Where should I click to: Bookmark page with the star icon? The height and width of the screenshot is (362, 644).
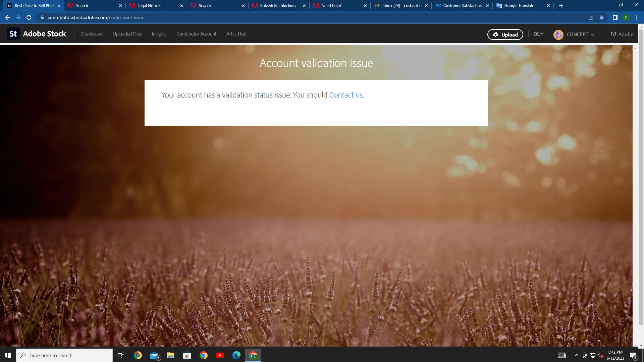602,17
